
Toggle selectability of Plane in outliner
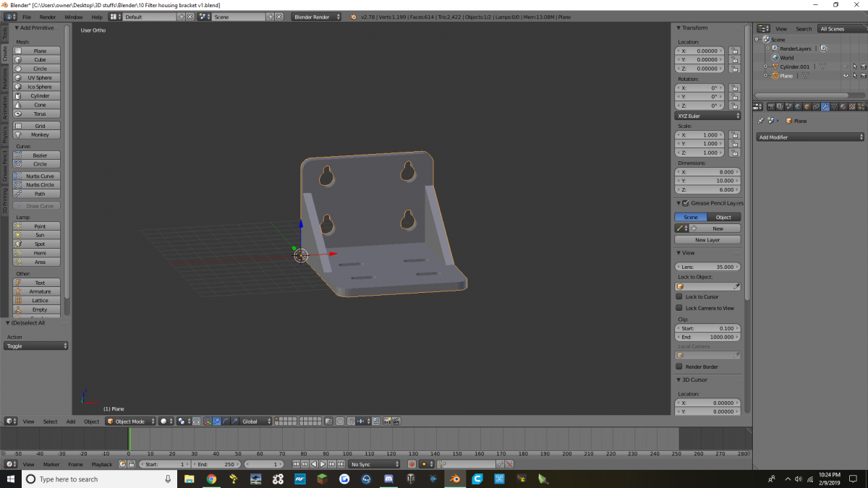[x=854, y=75]
